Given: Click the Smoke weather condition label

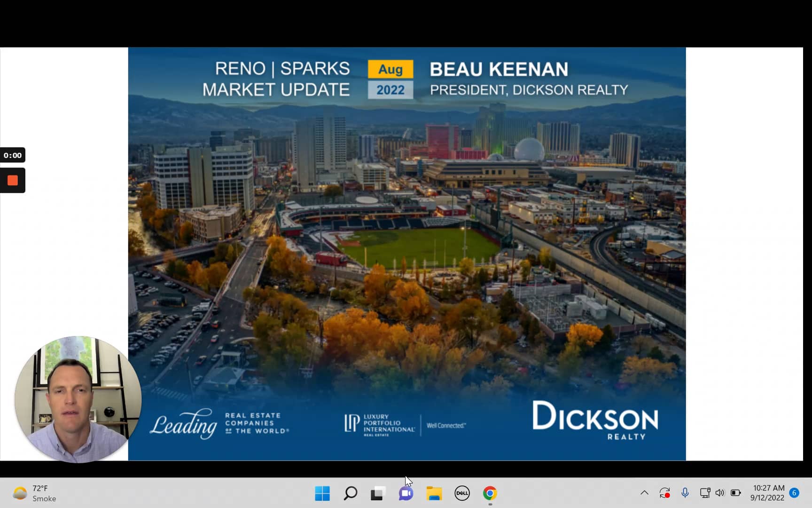Looking at the screenshot, I should pyautogui.click(x=44, y=499).
